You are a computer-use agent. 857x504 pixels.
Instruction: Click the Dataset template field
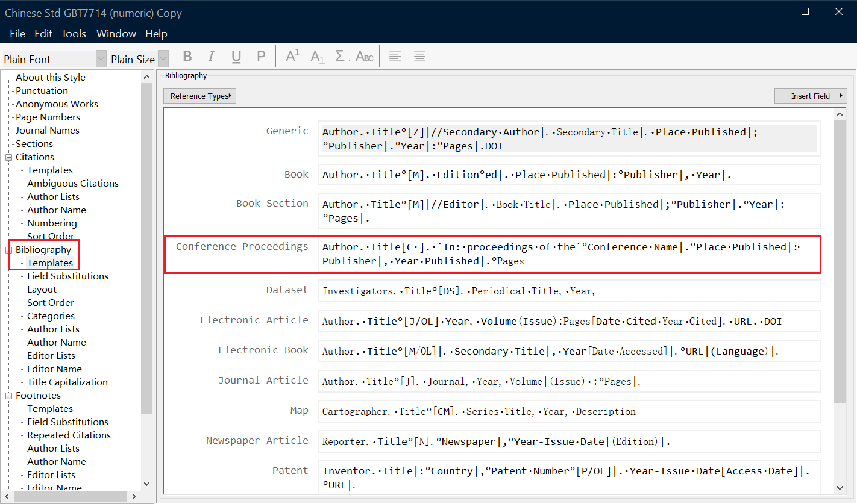569,291
